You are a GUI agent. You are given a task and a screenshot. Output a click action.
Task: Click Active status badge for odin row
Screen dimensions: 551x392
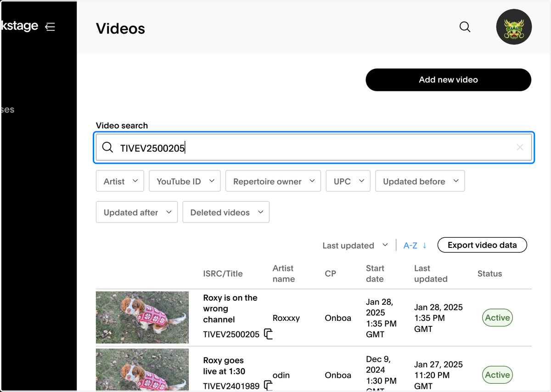click(497, 375)
